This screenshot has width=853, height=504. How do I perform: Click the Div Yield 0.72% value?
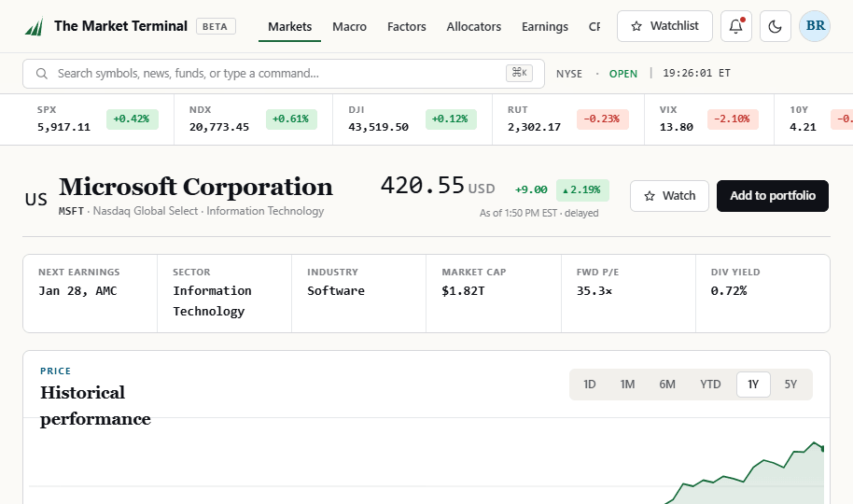click(729, 291)
